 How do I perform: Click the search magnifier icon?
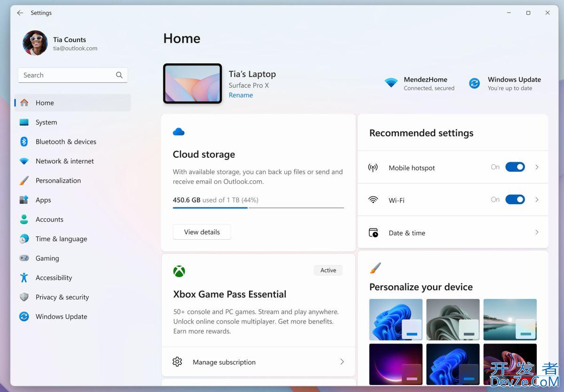point(119,75)
